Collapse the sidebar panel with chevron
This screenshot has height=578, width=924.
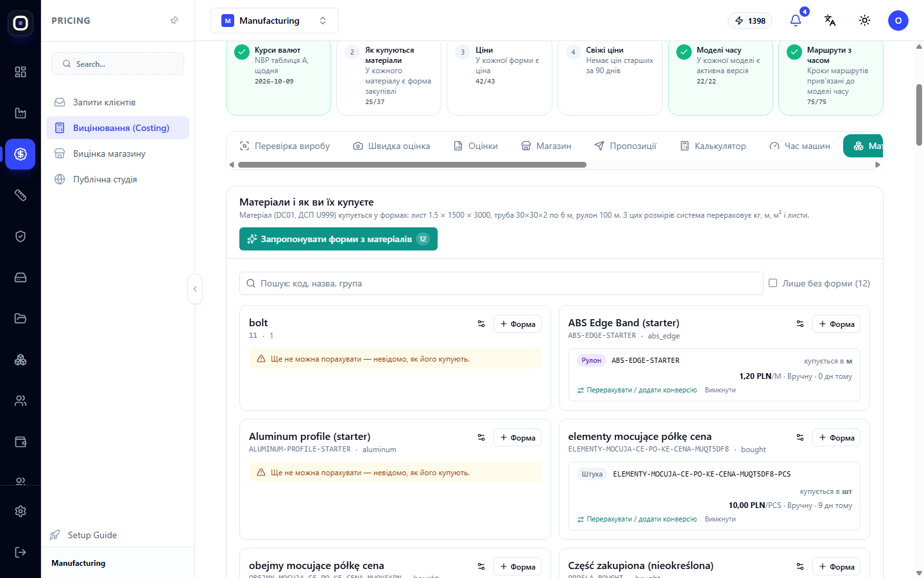[x=195, y=289]
